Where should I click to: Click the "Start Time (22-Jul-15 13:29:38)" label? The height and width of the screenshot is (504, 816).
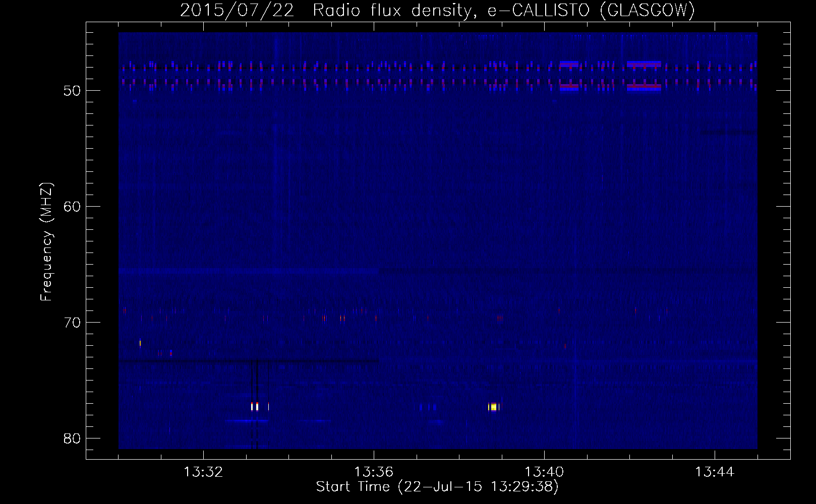click(437, 487)
